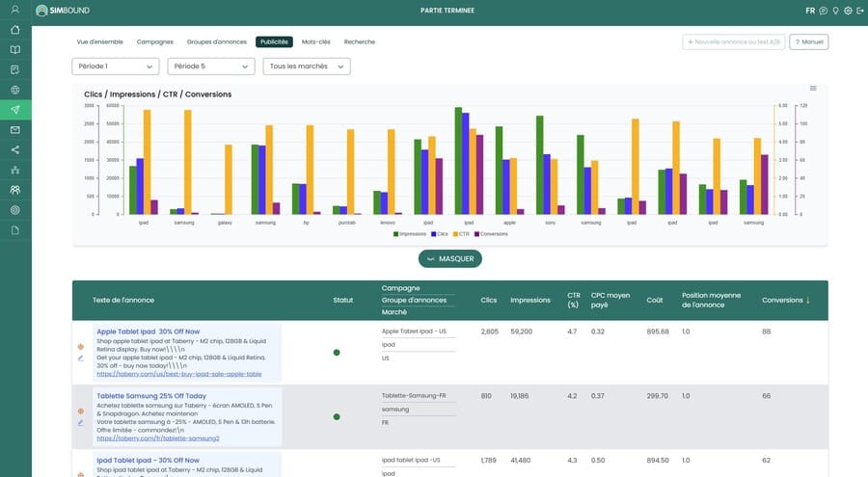
Task: Sort table by Impressions column header
Action: coord(530,300)
